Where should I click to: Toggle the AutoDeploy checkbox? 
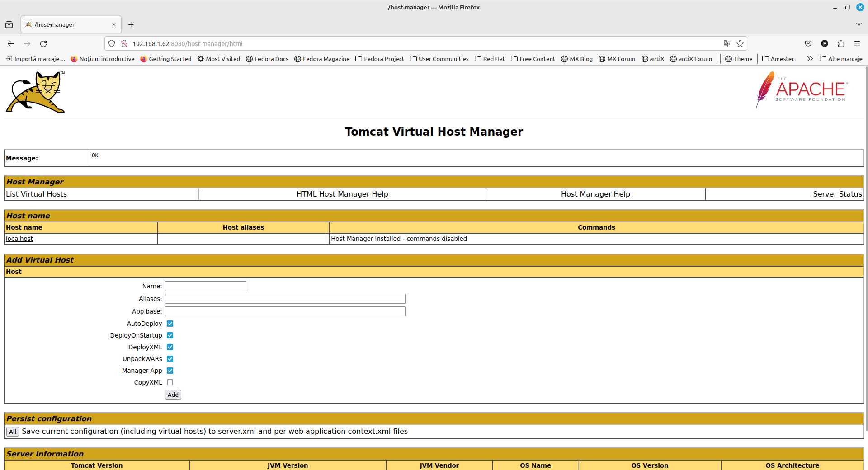click(x=170, y=324)
